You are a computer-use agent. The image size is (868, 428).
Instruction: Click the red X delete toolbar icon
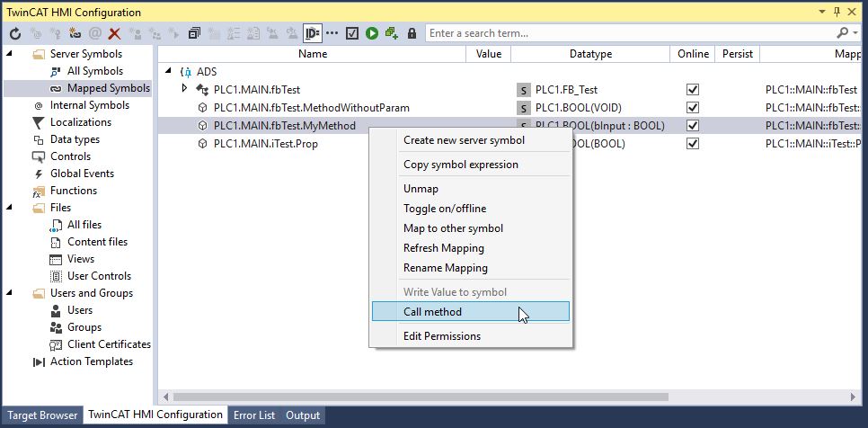(115, 34)
